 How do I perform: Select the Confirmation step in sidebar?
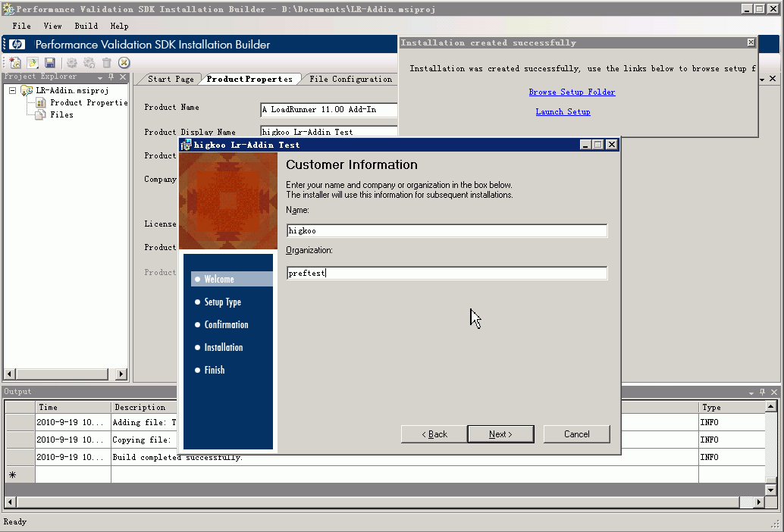click(226, 324)
